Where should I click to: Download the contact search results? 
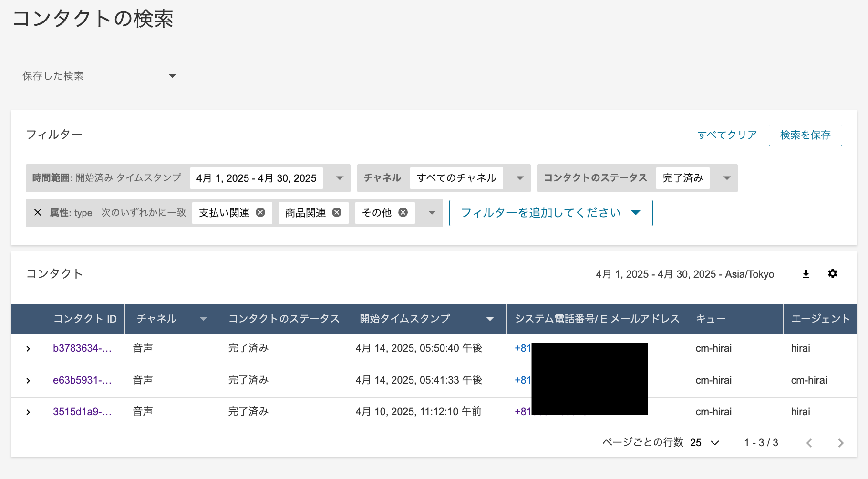[806, 274]
